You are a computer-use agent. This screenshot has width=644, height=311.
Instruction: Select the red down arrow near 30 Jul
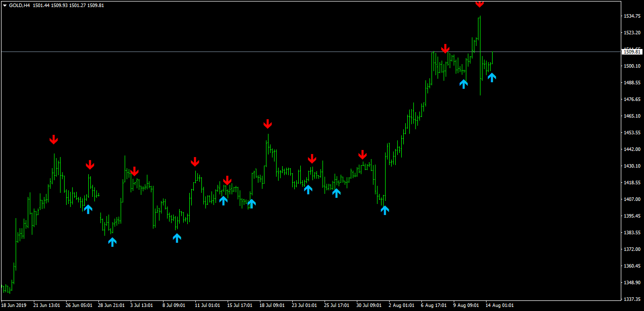coord(362,154)
